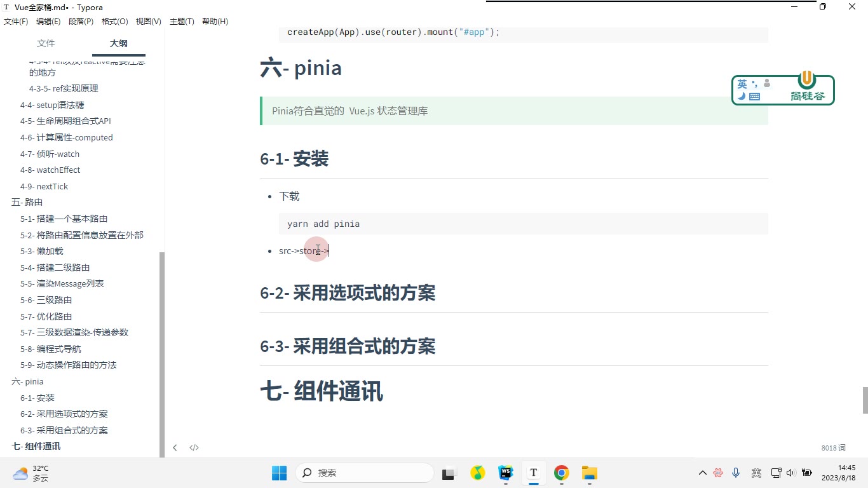The height and width of the screenshot is (488, 868).
Task: Click inside the yarn add pinia code block
Action: 524,224
